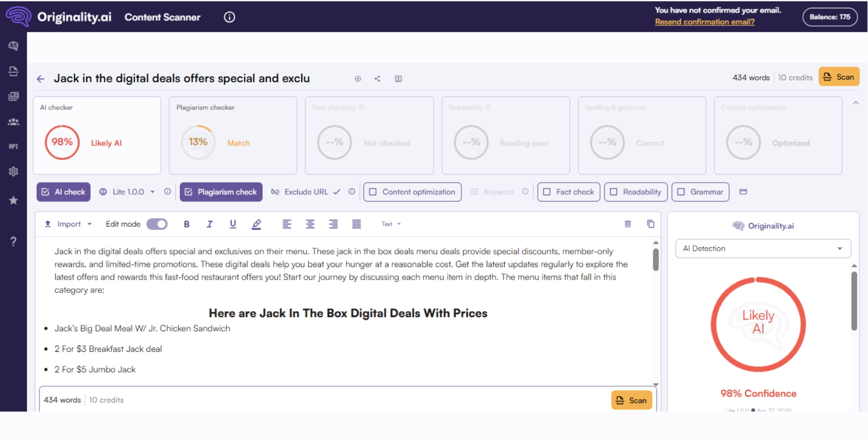Click the heading Here are Jack In The Box
This screenshot has height=440, width=868.
click(x=348, y=313)
